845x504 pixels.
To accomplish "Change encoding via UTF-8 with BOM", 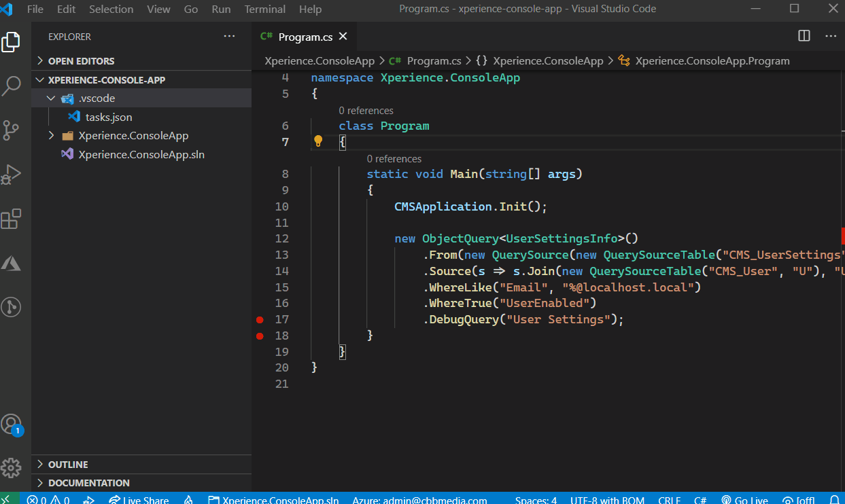I will point(607,500).
